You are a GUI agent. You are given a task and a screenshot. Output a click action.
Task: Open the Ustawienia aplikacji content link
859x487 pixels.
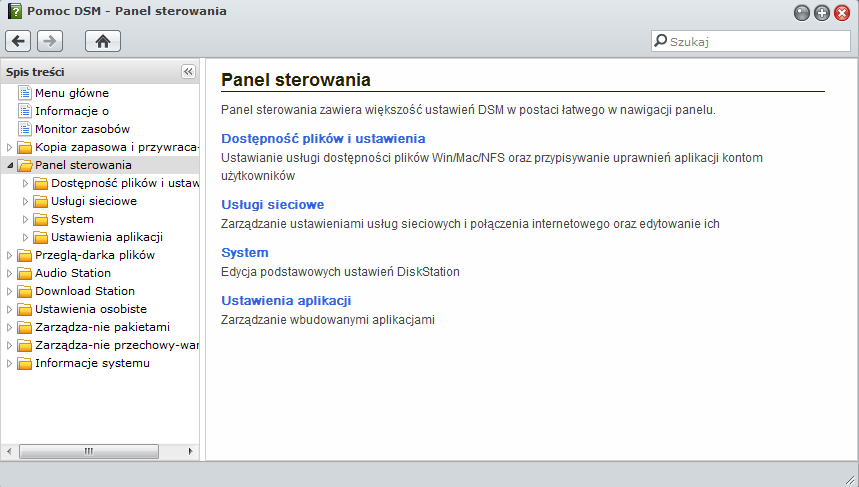(x=286, y=301)
